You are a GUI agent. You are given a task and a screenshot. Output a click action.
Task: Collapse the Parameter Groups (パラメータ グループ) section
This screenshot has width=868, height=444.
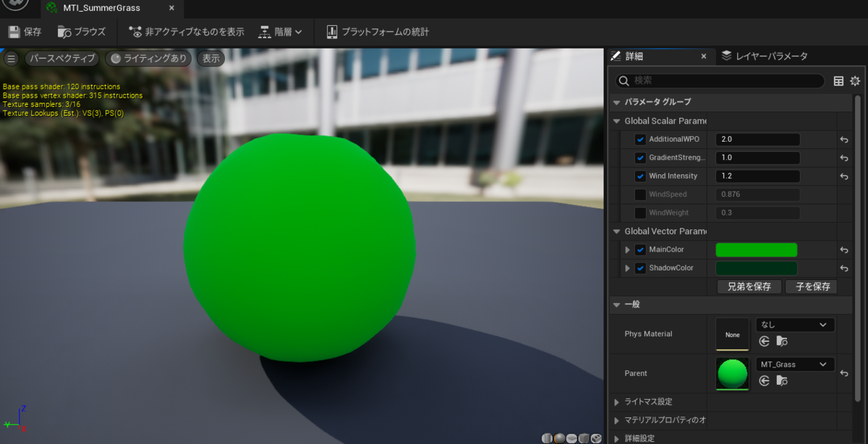pyautogui.click(x=617, y=102)
